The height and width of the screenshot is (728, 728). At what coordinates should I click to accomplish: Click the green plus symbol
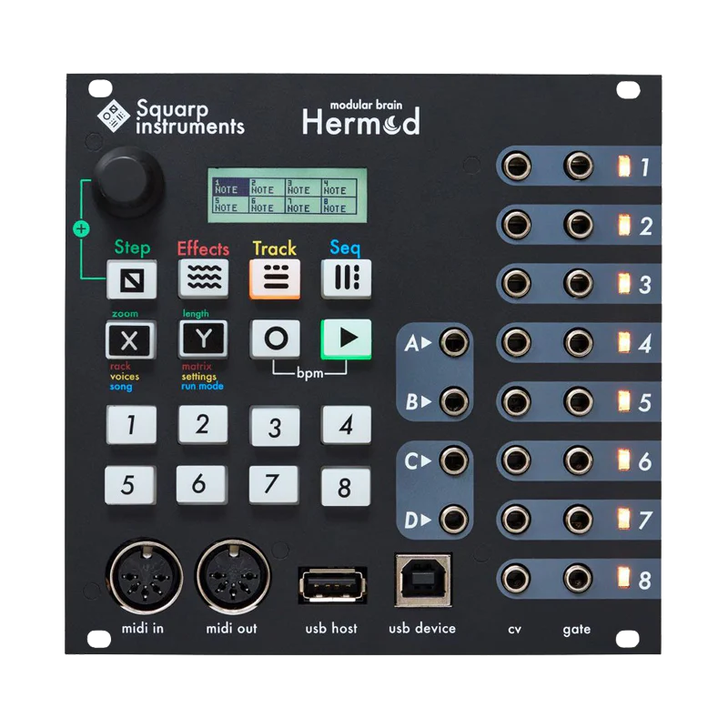81,228
